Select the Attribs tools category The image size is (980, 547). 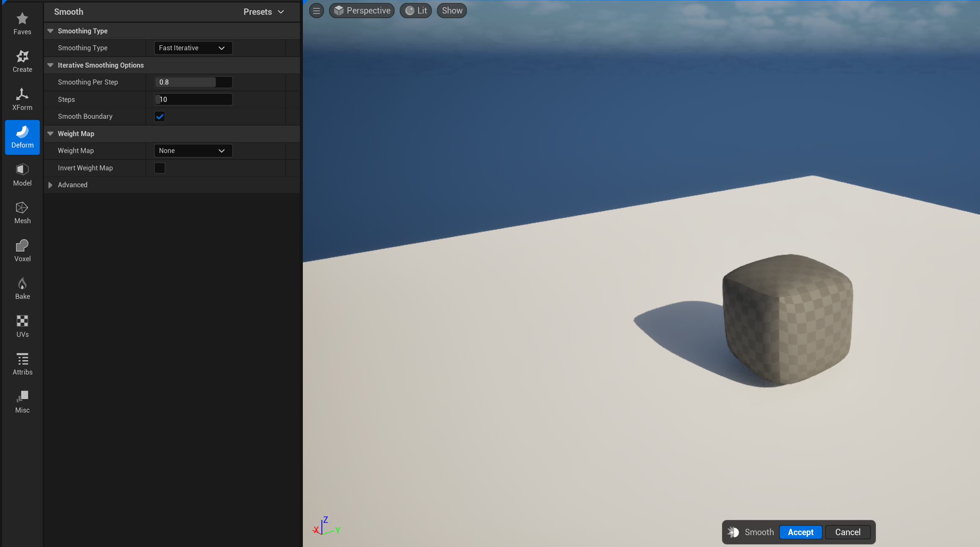[x=22, y=364]
